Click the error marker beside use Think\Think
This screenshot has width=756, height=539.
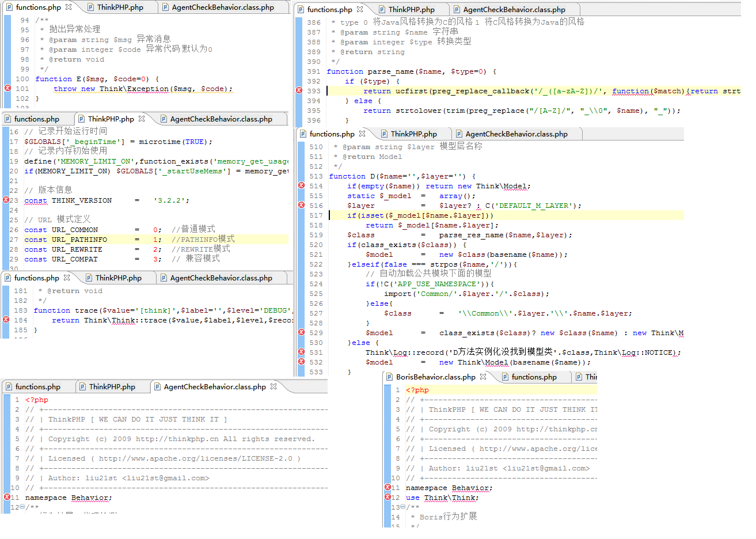(388, 497)
